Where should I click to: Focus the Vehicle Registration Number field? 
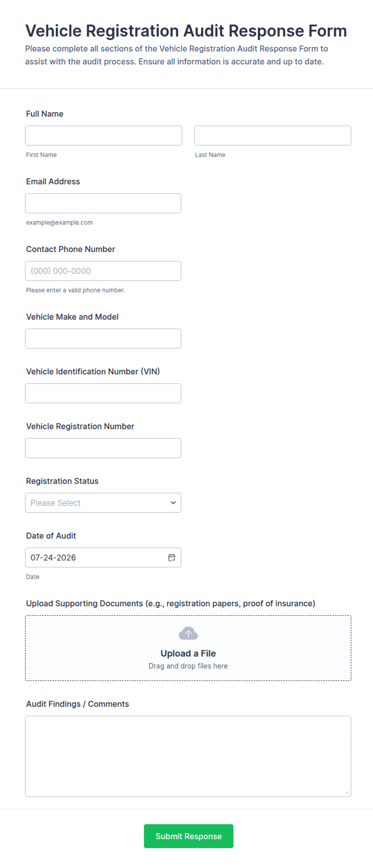pos(103,448)
